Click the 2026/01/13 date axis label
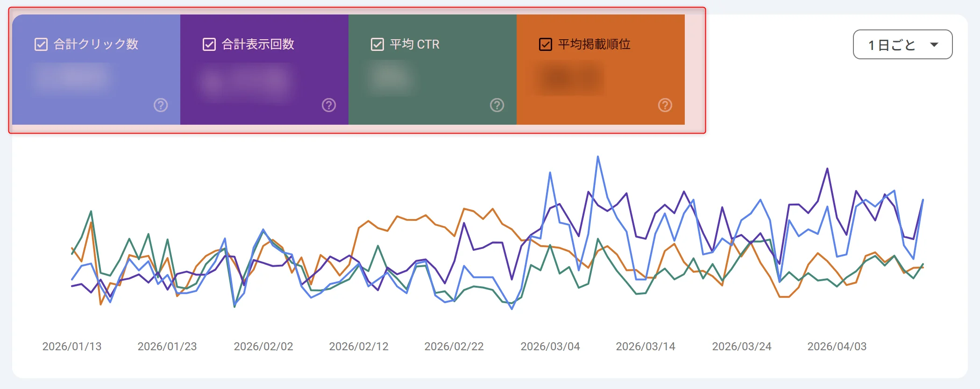The width and height of the screenshot is (980, 389). (x=72, y=347)
